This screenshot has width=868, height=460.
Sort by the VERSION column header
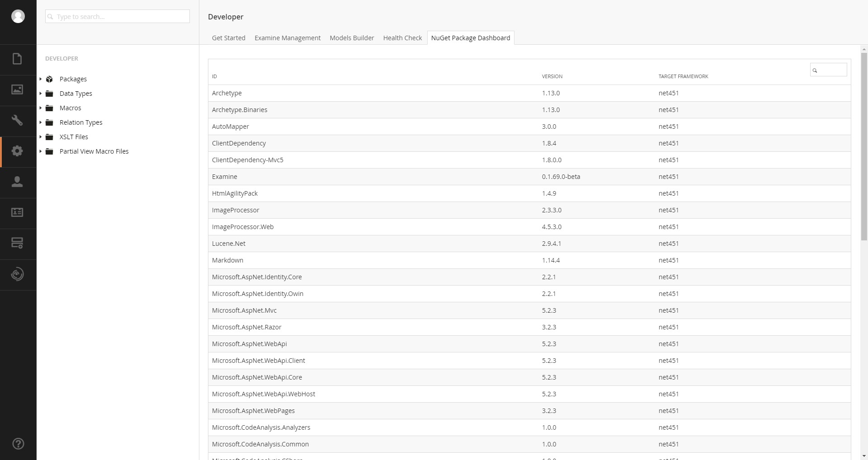(552, 76)
